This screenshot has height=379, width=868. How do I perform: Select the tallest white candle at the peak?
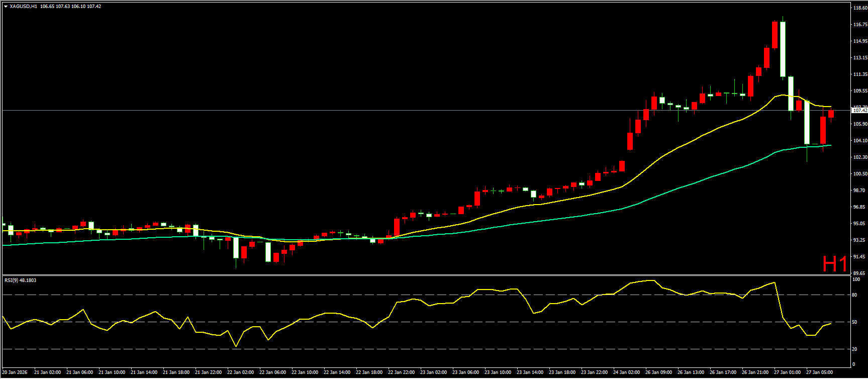coord(783,49)
